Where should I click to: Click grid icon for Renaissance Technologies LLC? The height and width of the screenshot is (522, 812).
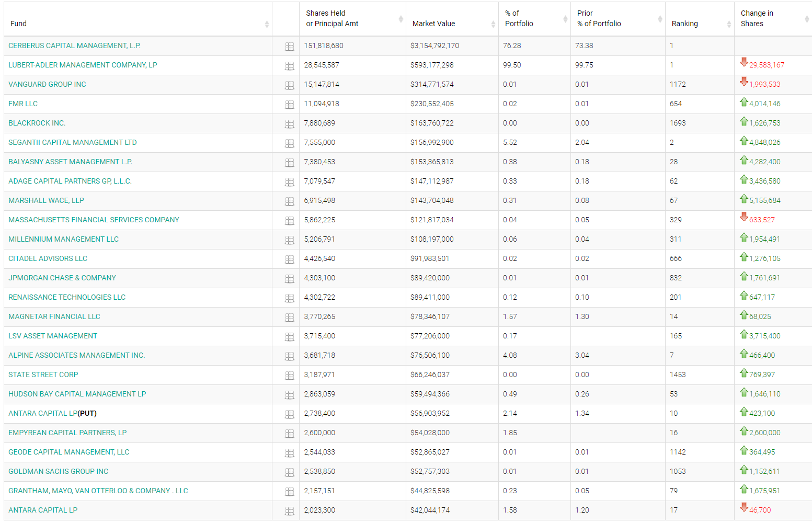click(x=290, y=298)
